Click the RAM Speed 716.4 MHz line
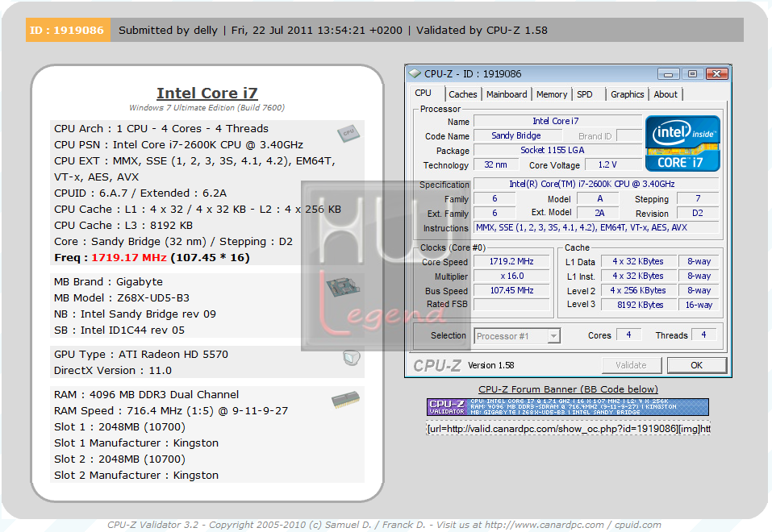Image resolution: width=772 pixels, height=532 pixels. coord(171,410)
